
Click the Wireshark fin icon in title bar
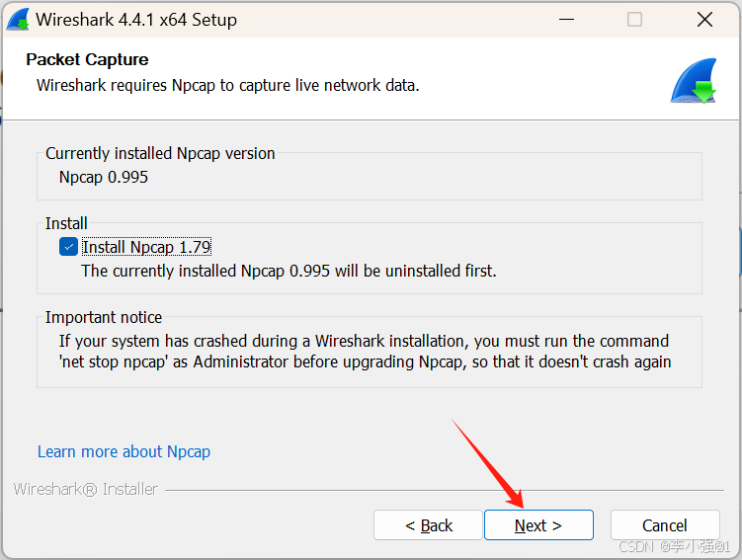(18, 20)
